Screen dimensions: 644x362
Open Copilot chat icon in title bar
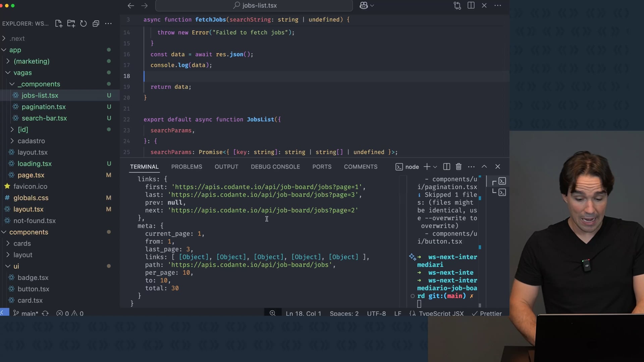tap(364, 5)
